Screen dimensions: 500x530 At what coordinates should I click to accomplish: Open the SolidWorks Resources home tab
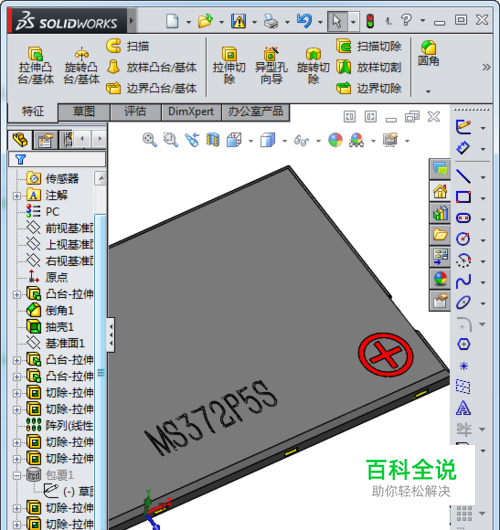(x=440, y=191)
